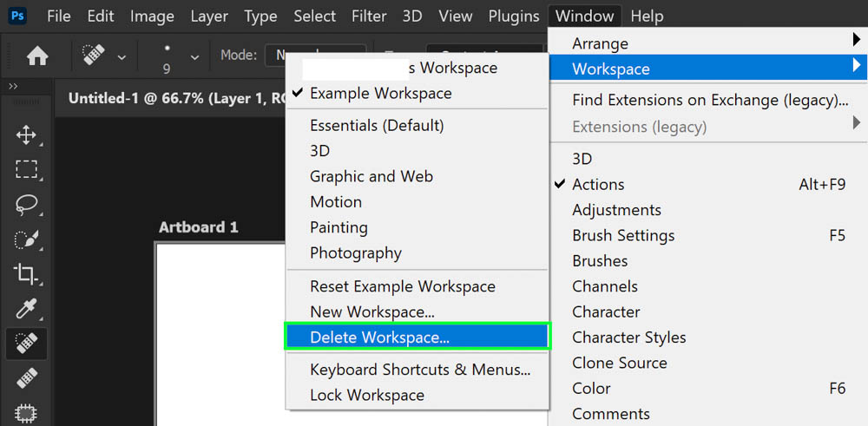Select the Quick Selection tool
The height and width of the screenshot is (426, 868).
pos(26,239)
